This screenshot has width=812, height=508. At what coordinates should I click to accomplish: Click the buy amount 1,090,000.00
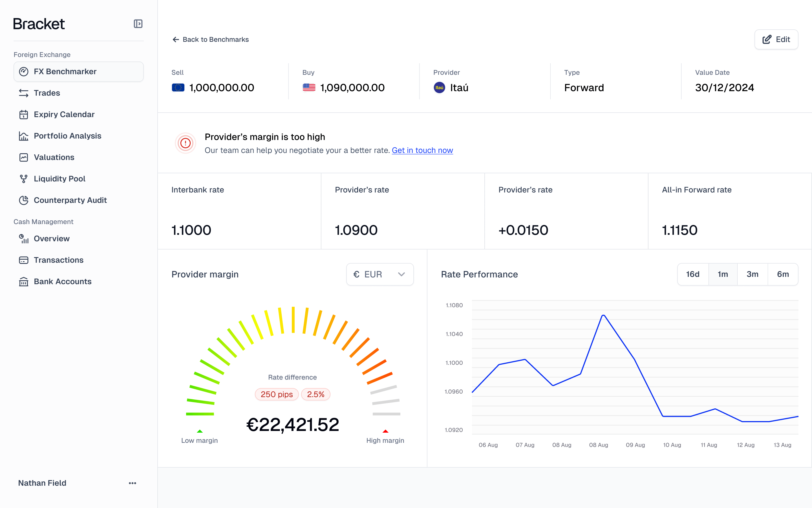pos(352,88)
